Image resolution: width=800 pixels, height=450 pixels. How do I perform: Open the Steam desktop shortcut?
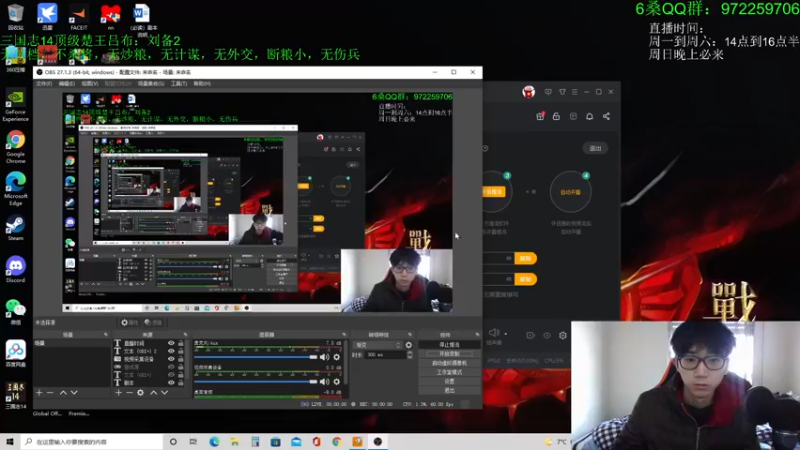click(15, 228)
